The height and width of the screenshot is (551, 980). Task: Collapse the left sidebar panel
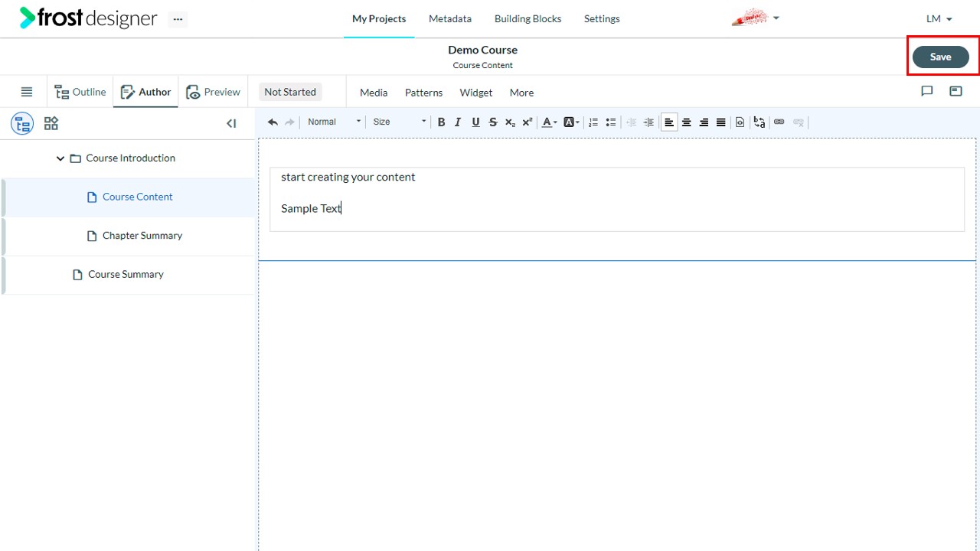click(x=231, y=123)
